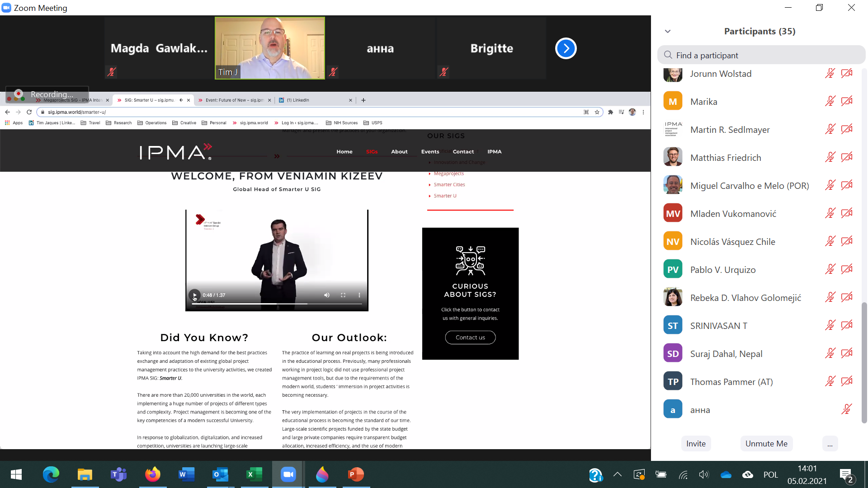The image size is (868, 488).
Task: Toggle the camera icon for Matthias Friedrich
Action: pyautogui.click(x=847, y=158)
